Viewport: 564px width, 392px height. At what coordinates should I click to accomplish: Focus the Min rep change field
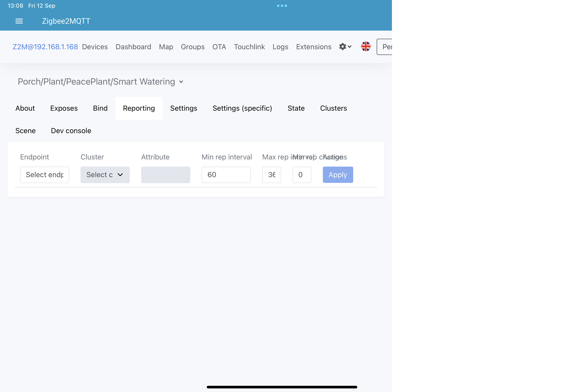tap(302, 175)
